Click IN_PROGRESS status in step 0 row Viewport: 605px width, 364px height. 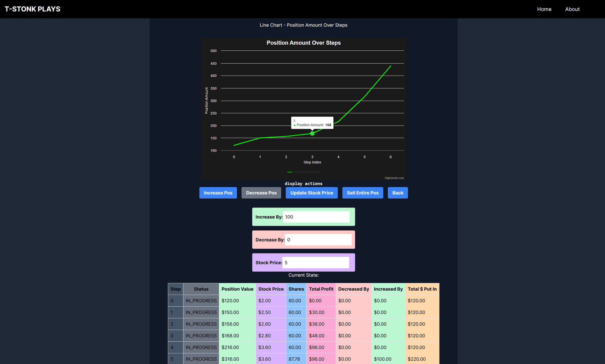point(201,301)
